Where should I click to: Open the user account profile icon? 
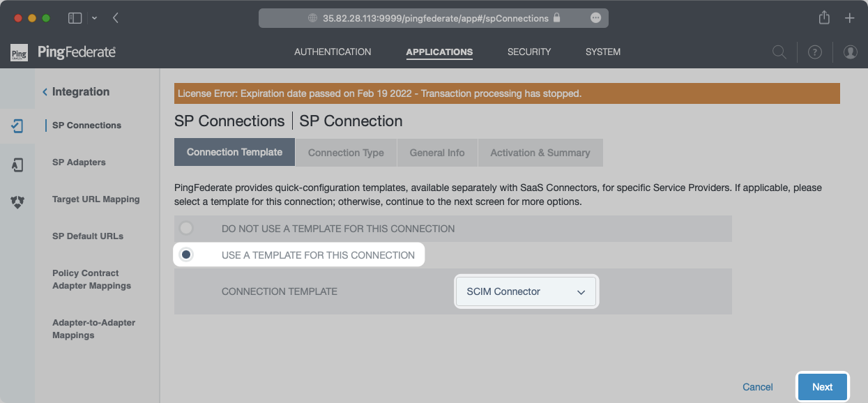click(850, 52)
